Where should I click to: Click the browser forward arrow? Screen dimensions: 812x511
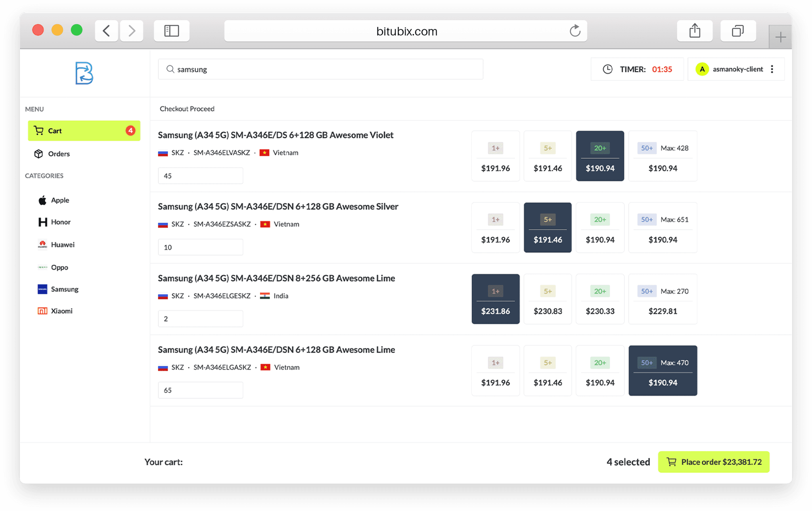[x=132, y=31]
